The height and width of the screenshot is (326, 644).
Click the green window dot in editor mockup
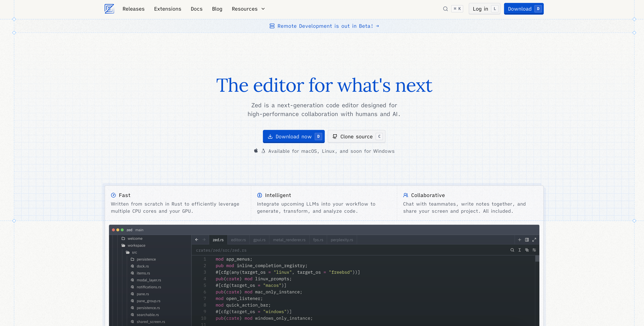[122, 230]
